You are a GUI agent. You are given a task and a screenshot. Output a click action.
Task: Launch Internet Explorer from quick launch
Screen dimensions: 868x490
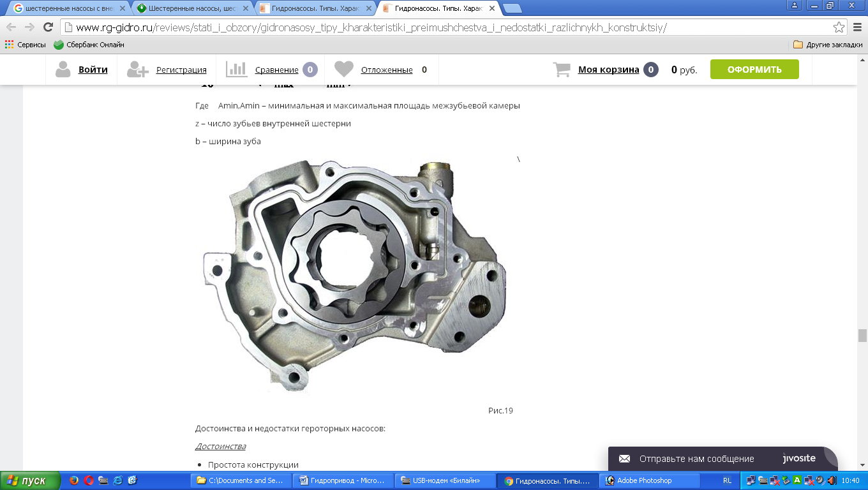118,480
